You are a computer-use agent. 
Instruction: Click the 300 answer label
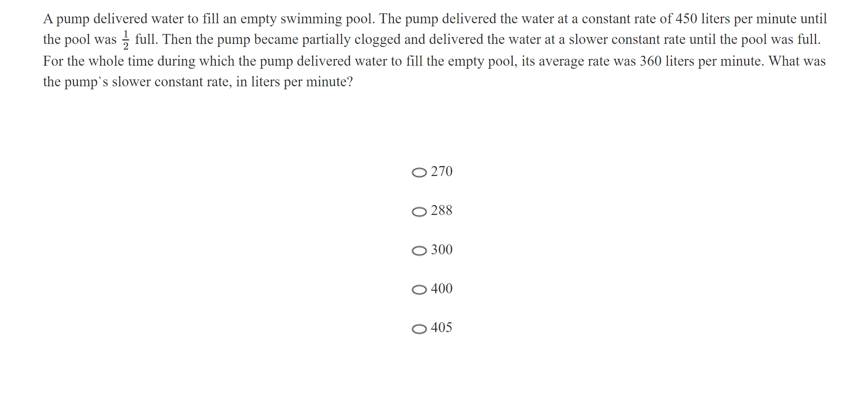click(x=442, y=249)
